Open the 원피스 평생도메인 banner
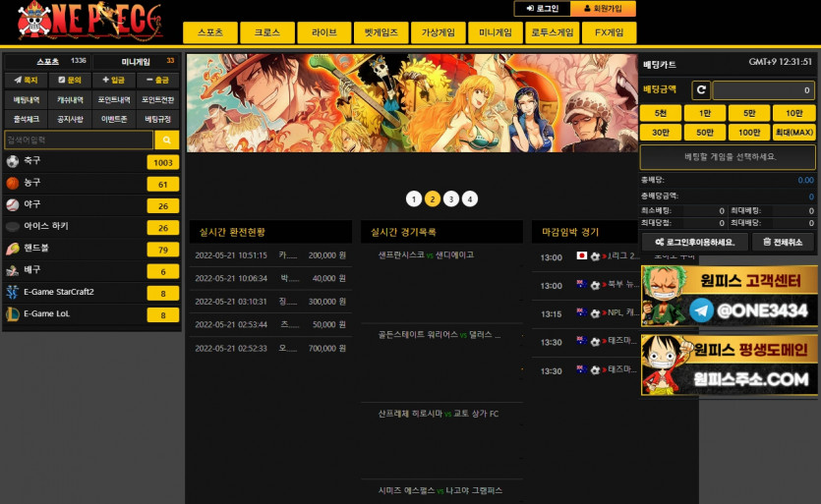The height and width of the screenshot is (504, 821). click(729, 364)
